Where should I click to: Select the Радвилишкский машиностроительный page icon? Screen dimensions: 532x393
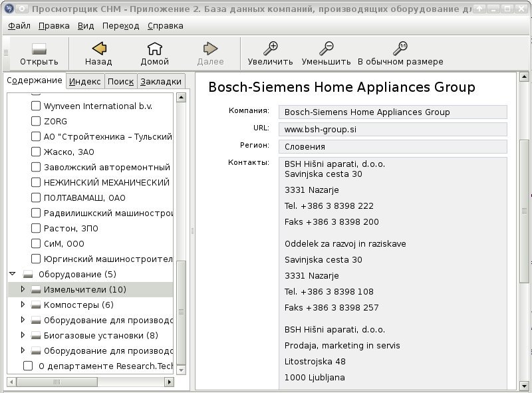[36, 213]
